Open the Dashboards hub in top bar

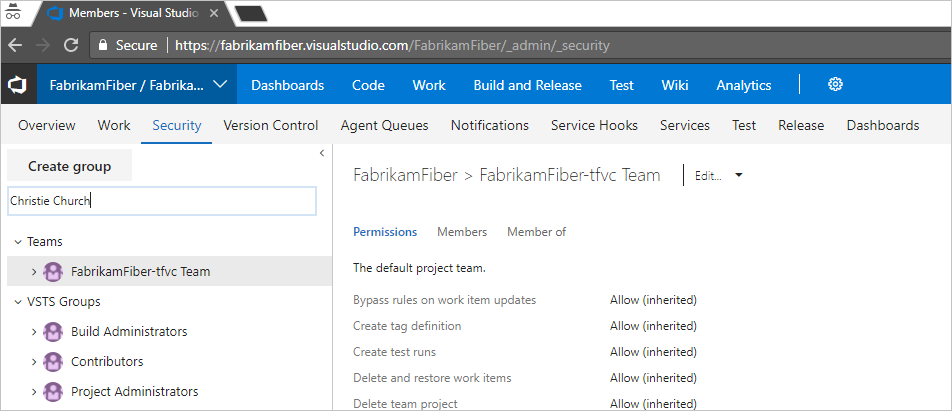click(288, 85)
